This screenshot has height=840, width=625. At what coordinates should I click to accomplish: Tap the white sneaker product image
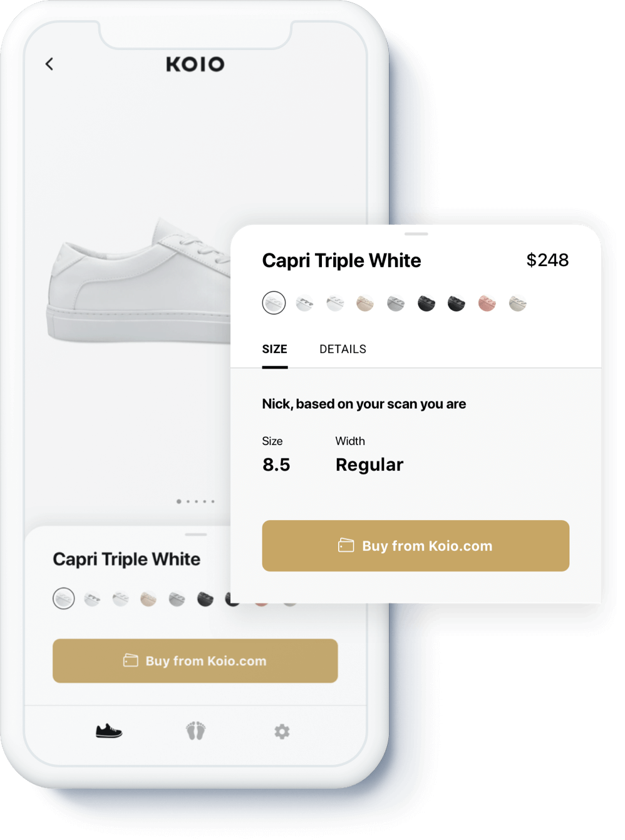point(139,282)
